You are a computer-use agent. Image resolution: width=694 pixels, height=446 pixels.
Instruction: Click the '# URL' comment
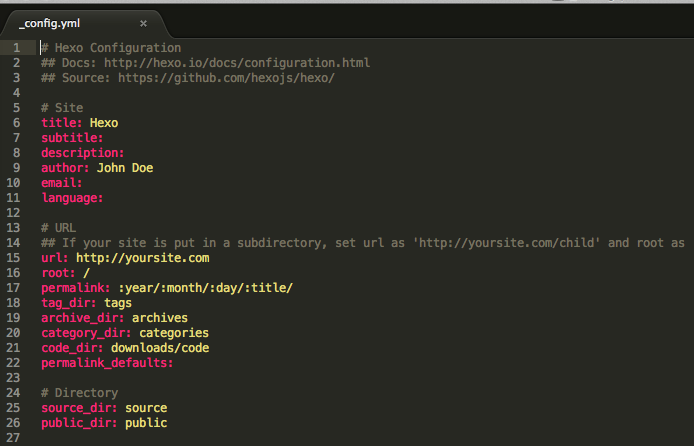pos(58,228)
